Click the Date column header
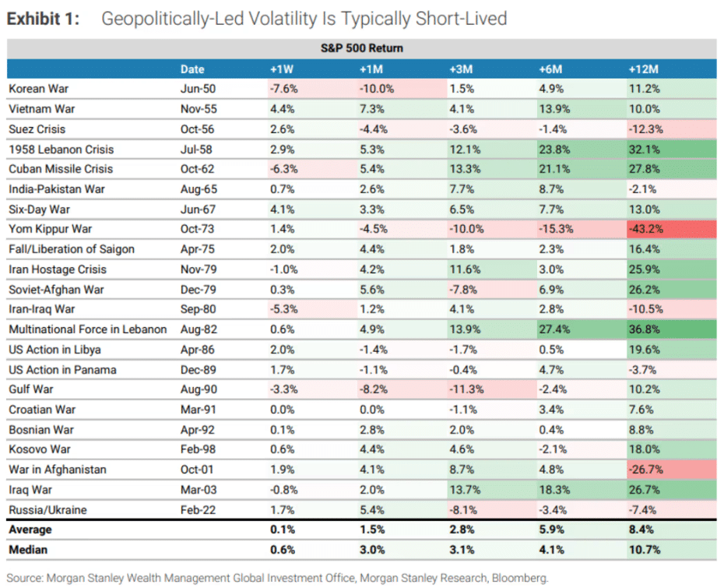The image size is (724, 588). pyautogui.click(x=192, y=69)
